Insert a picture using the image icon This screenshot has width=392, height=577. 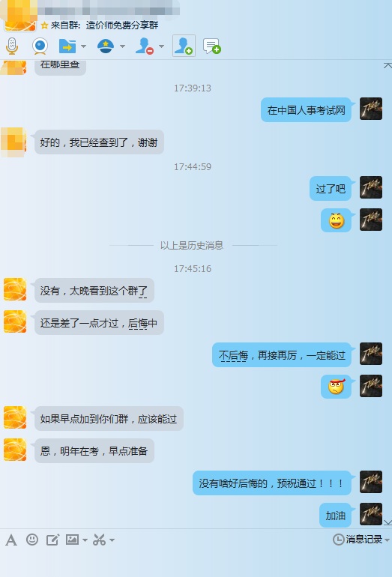tap(72, 540)
